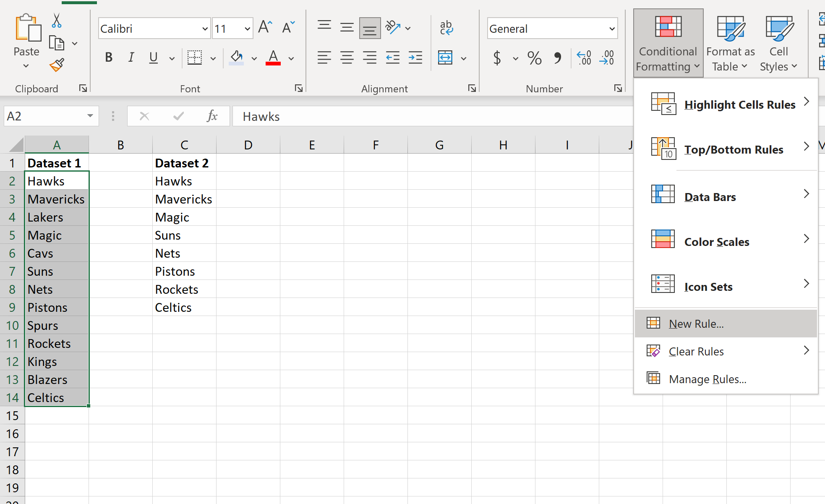This screenshot has width=825, height=504.
Task: Expand Merge & Center dropdown arrow
Action: tap(464, 58)
